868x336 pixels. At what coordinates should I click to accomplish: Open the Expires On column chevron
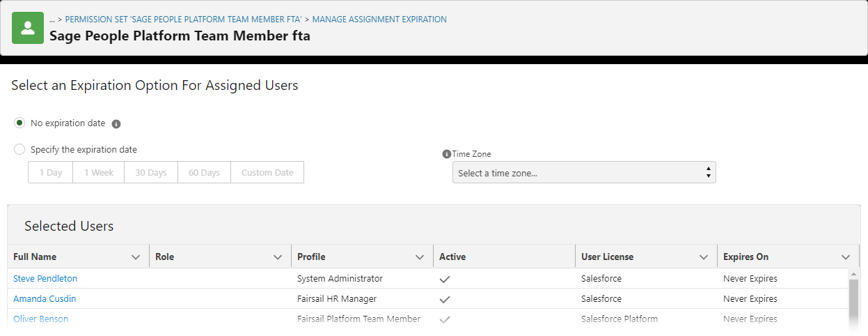click(846, 257)
